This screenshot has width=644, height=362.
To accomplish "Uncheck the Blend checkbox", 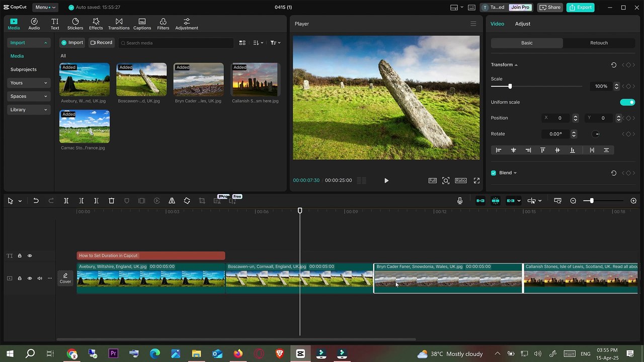I will [x=494, y=173].
